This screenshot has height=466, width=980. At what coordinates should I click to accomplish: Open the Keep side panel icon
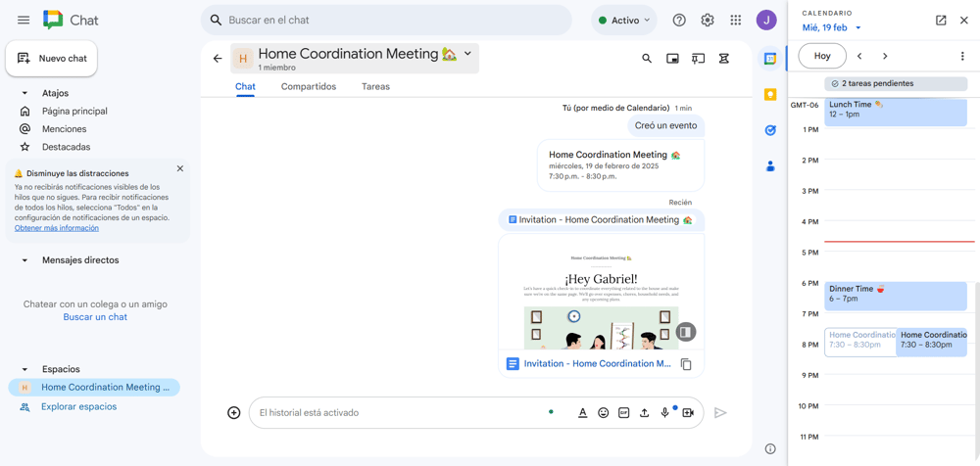[770, 94]
